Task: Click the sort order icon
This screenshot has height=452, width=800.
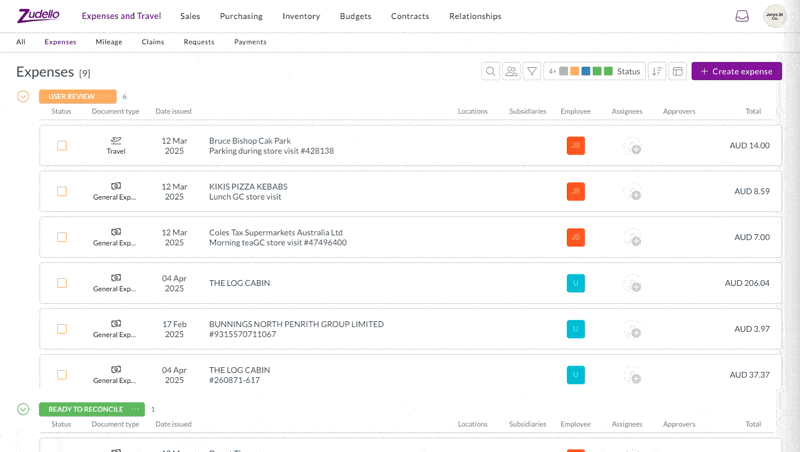Action: [657, 71]
